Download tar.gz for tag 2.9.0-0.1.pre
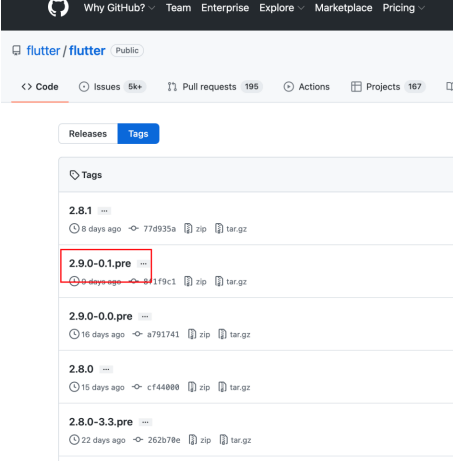 pos(231,281)
